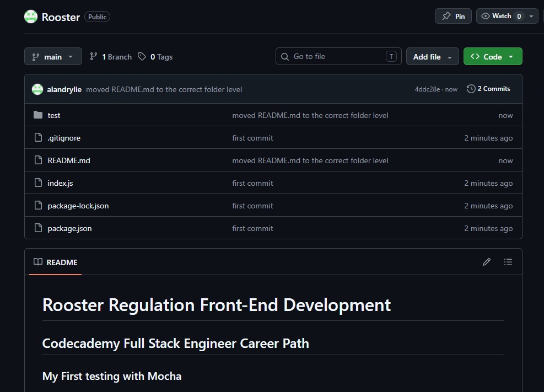Open the index.js file
The image size is (544, 392).
[x=60, y=183]
